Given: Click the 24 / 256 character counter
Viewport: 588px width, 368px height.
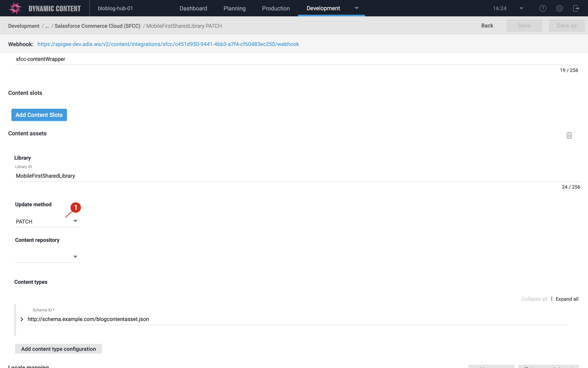Looking at the screenshot, I should pyautogui.click(x=571, y=187).
